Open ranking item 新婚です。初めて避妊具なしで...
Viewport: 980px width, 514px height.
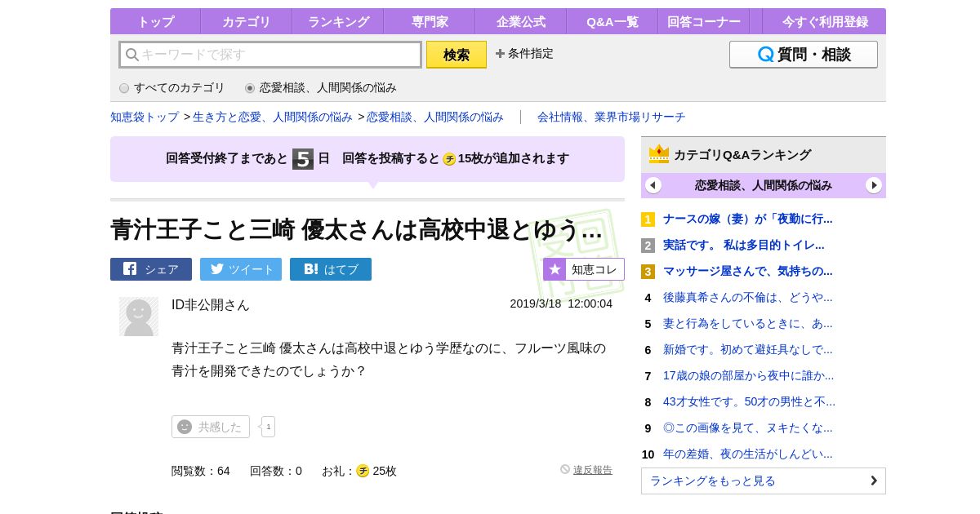coord(748,349)
